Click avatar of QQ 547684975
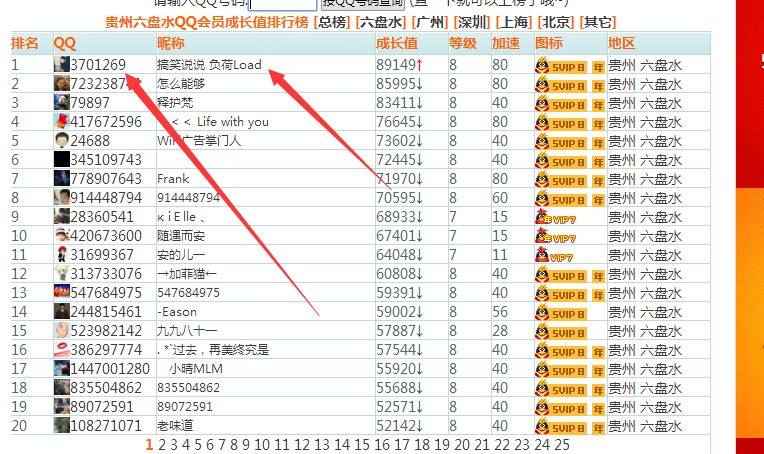Screen dimensions: 764x454 [x=61, y=292]
